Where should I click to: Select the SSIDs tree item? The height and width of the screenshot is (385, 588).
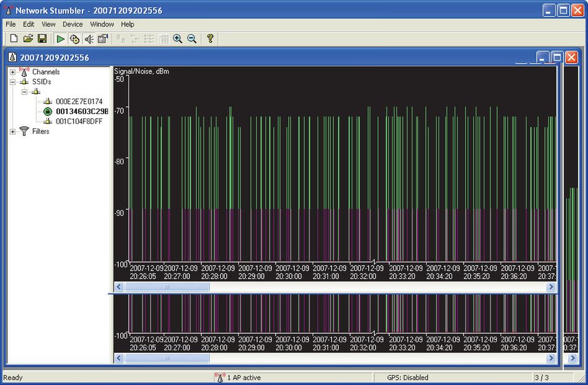[42, 82]
